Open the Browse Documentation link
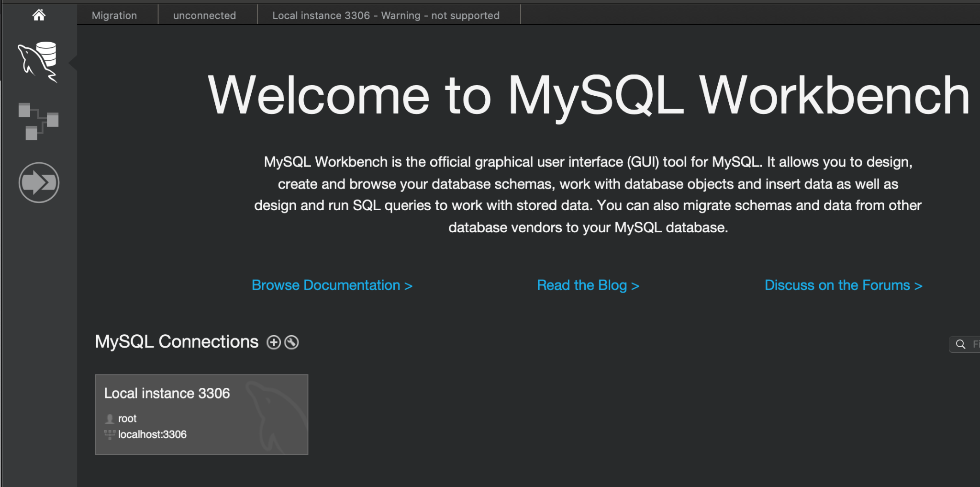Viewport: 980px width, 487px height. [332, 285]
